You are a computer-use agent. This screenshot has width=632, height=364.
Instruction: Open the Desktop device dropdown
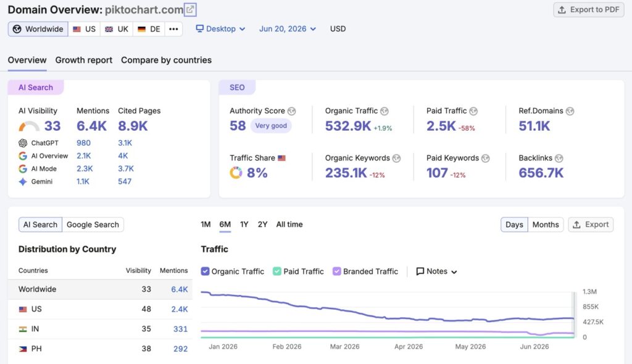tap(220, 29)
